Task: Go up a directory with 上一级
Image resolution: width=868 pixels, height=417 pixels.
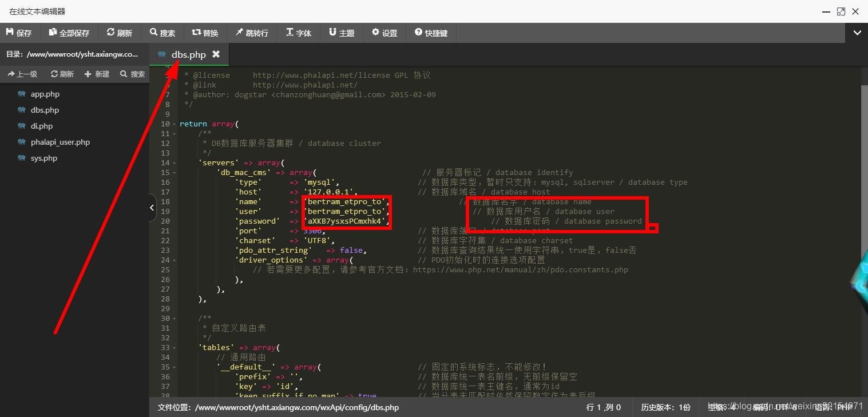Action: coord(23,74)
